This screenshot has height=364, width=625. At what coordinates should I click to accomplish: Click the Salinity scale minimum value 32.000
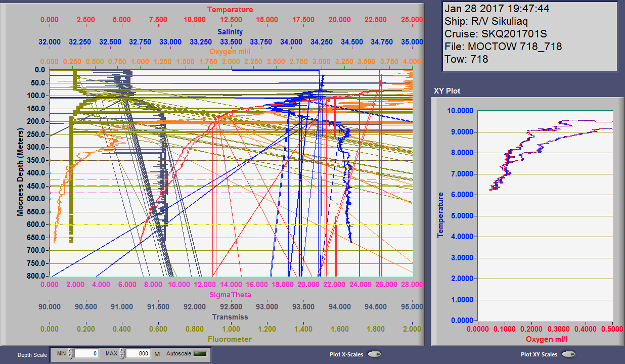(50, 42)
